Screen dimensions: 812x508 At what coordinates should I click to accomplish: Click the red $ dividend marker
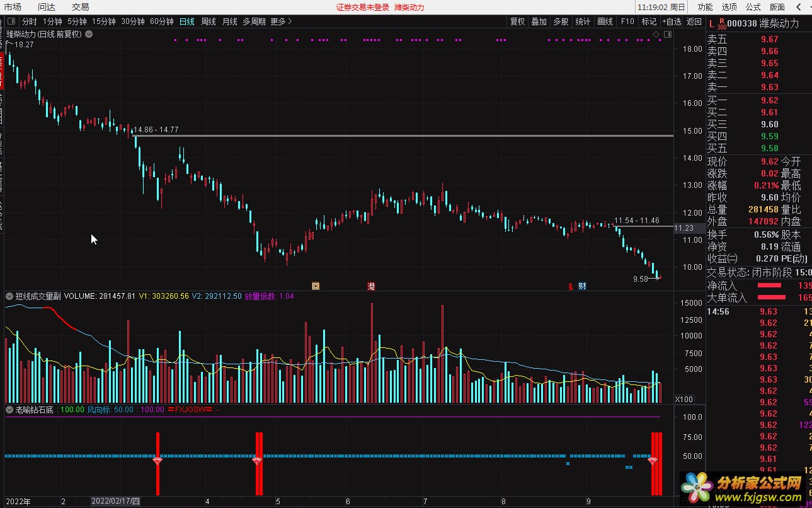click(x=571, y=286)
